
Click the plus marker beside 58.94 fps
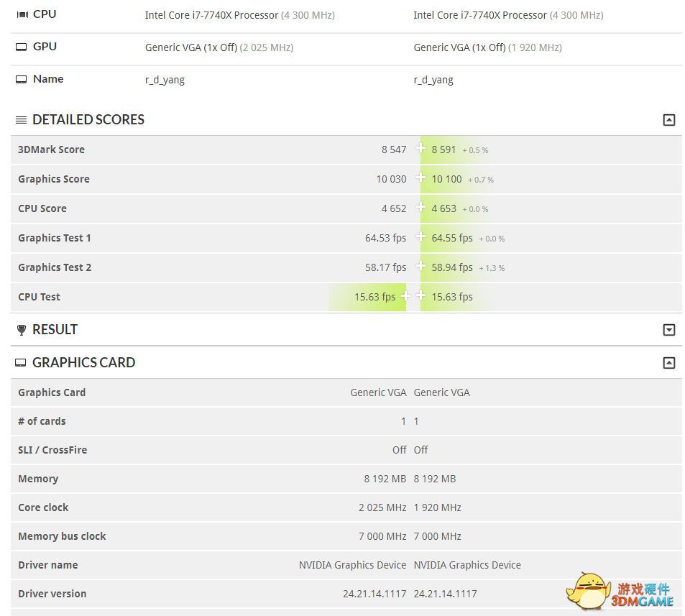tap(420, 266)
